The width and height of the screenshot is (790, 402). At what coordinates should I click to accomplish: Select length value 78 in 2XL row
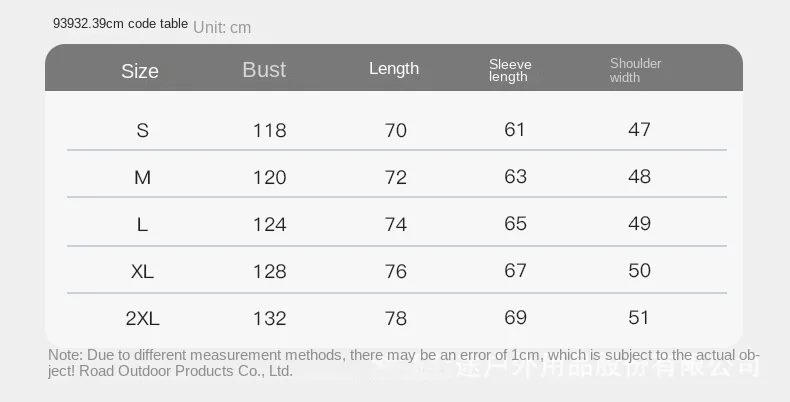click(396, 318)
